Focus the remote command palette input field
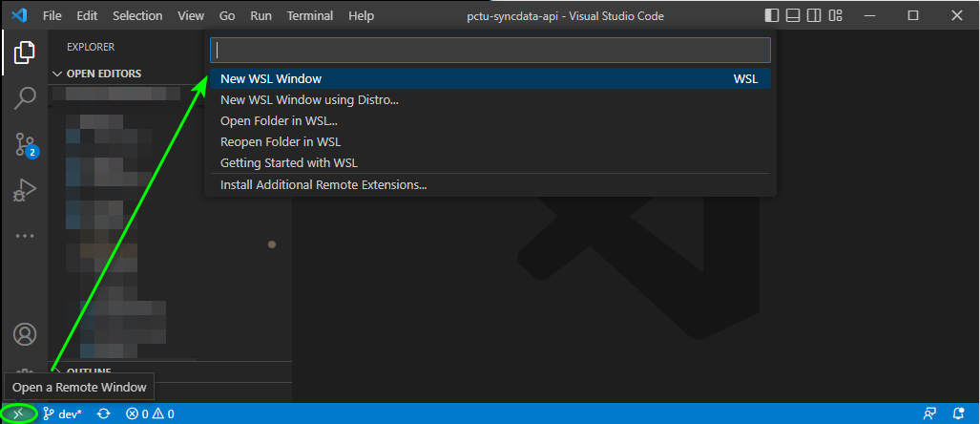 [490, 50]
